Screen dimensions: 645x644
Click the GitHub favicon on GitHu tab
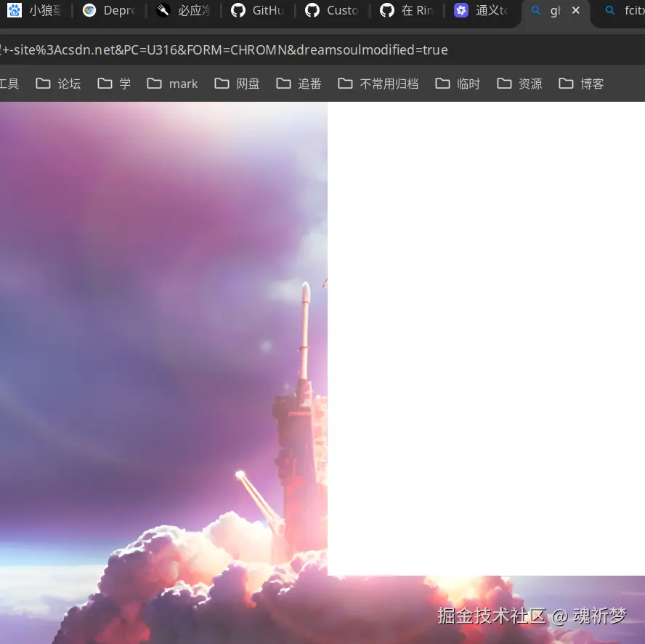(x=238, y=10)
